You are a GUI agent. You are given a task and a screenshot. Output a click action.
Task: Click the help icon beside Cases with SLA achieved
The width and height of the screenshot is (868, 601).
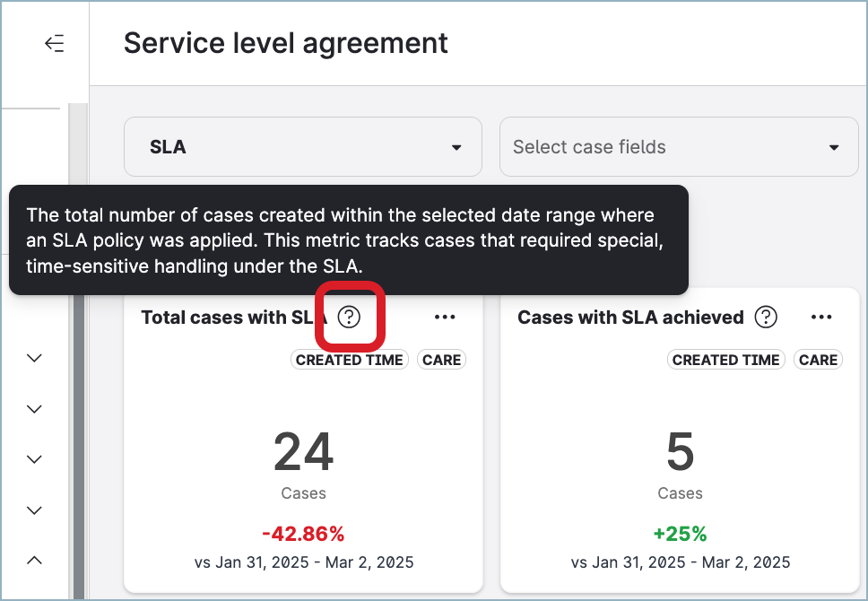766,317
